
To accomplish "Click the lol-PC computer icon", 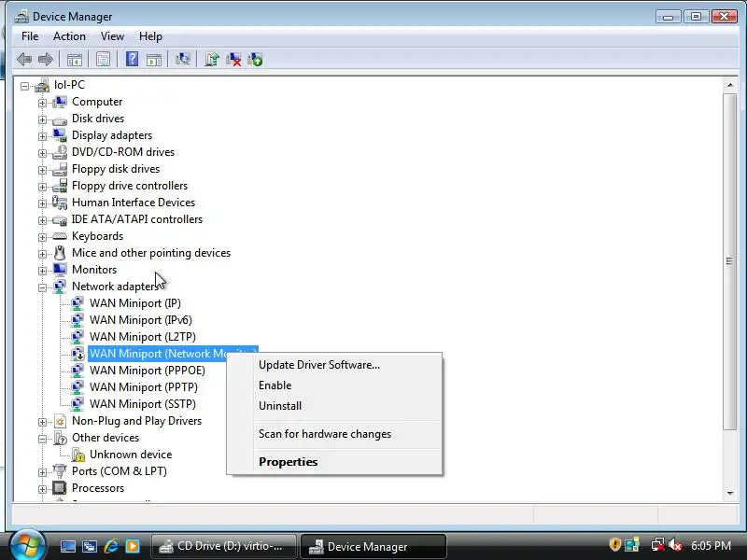I will click(42, 85).
